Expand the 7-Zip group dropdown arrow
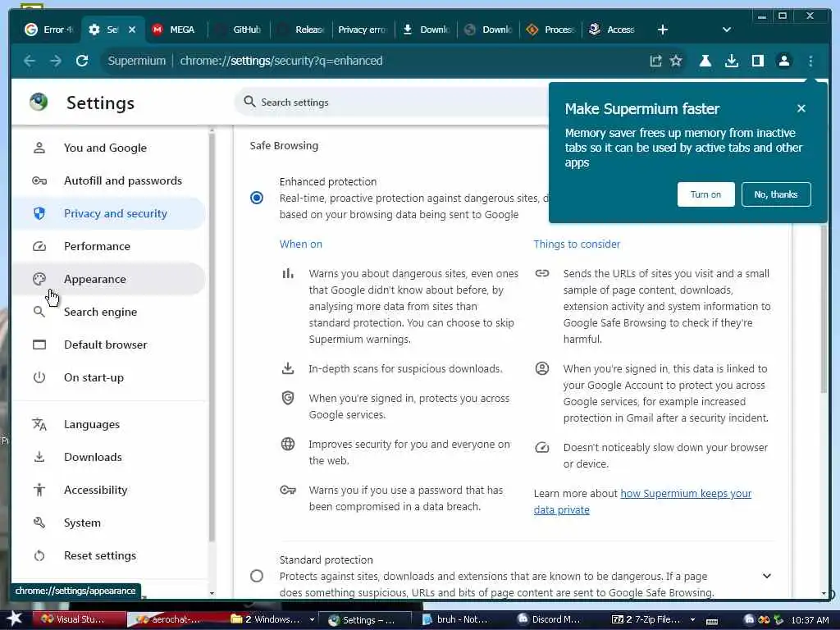 (x=692, y=620)
